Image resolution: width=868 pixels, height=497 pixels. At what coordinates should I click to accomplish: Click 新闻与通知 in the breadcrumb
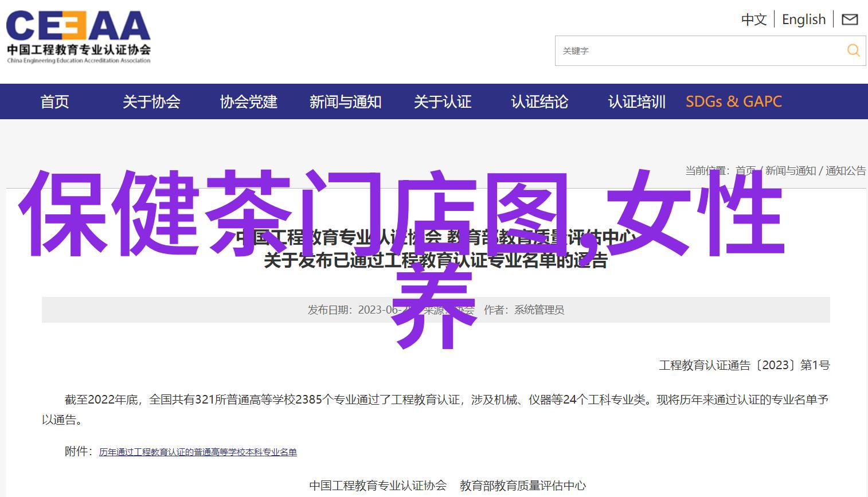coord(790,171)
